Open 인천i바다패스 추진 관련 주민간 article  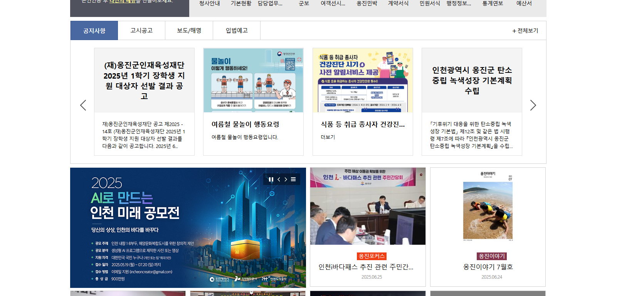tap(366, 267)
